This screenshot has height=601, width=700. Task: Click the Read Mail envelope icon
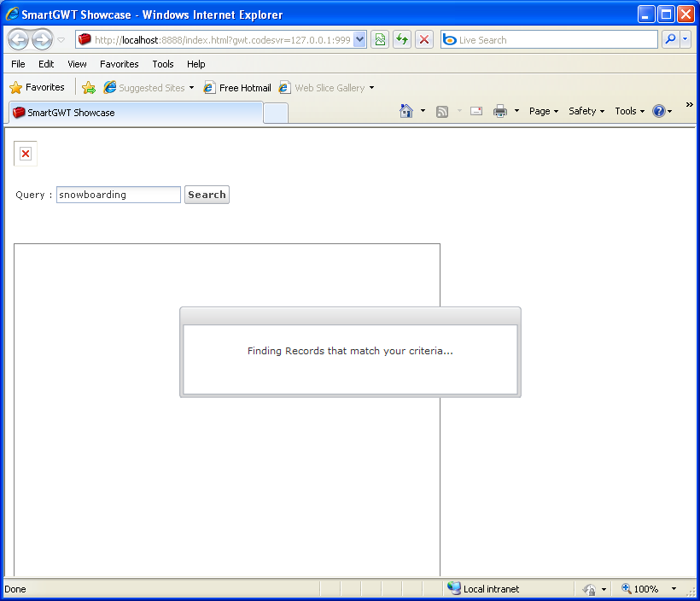[476, 111]
